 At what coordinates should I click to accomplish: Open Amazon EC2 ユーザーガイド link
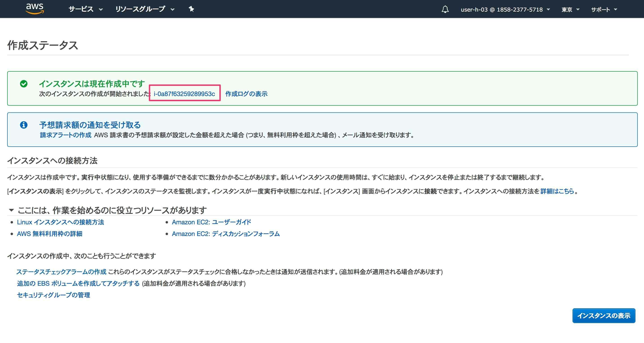tap(211, 222)
